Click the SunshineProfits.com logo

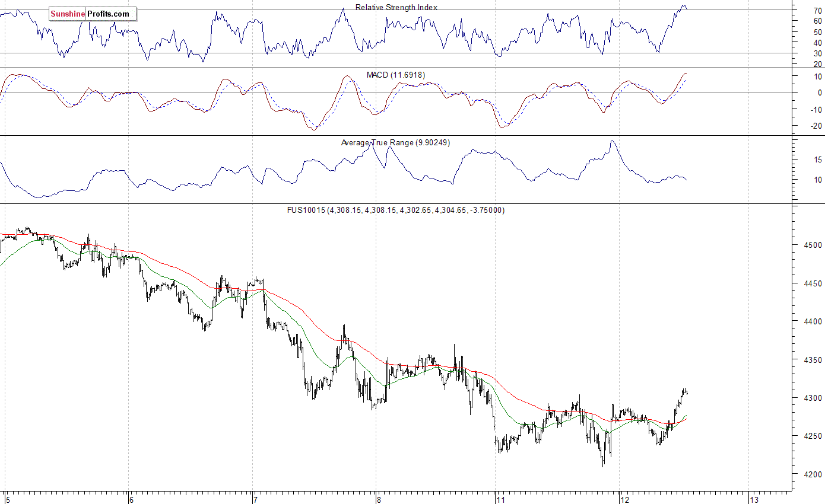(93, 14)
